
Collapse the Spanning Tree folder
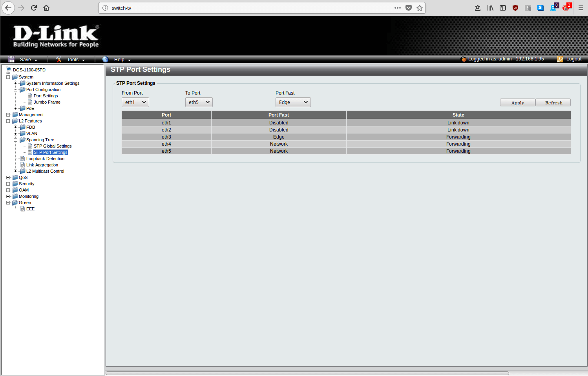pyautogui.click(x=16, y=140)
